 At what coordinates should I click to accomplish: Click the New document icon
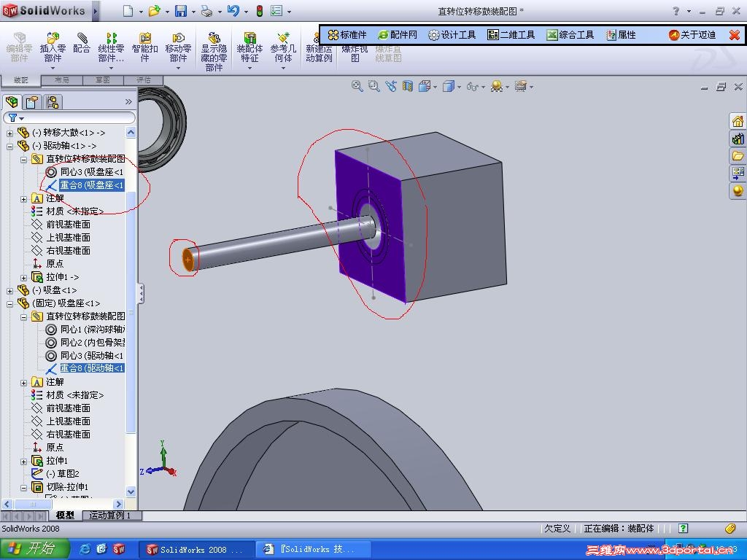pyautogui.click(x=128, y=10)
